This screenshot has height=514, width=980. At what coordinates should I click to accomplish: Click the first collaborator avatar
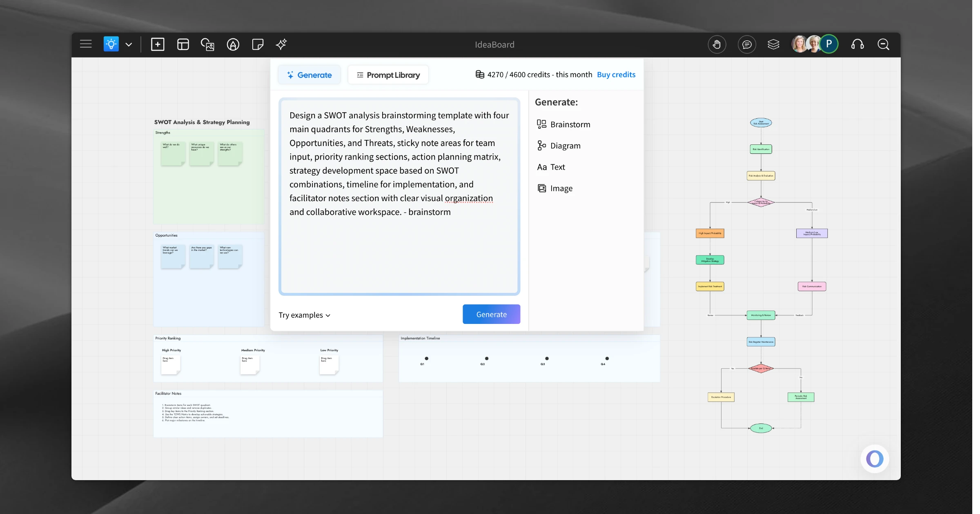tap(799, 44)
